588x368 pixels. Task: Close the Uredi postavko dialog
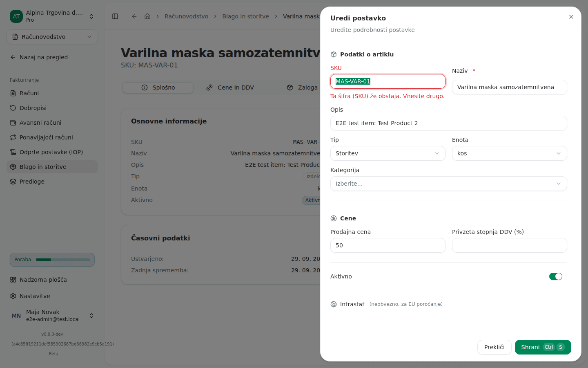[x=571, y=17]
